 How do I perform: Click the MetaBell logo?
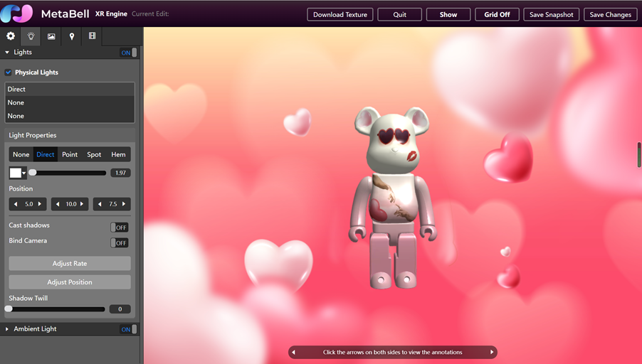coord(16,14)
